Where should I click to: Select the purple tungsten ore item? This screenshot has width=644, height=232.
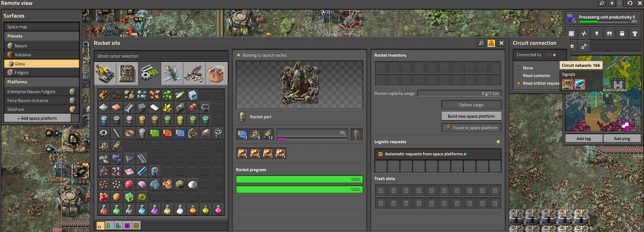coord(117,159)
